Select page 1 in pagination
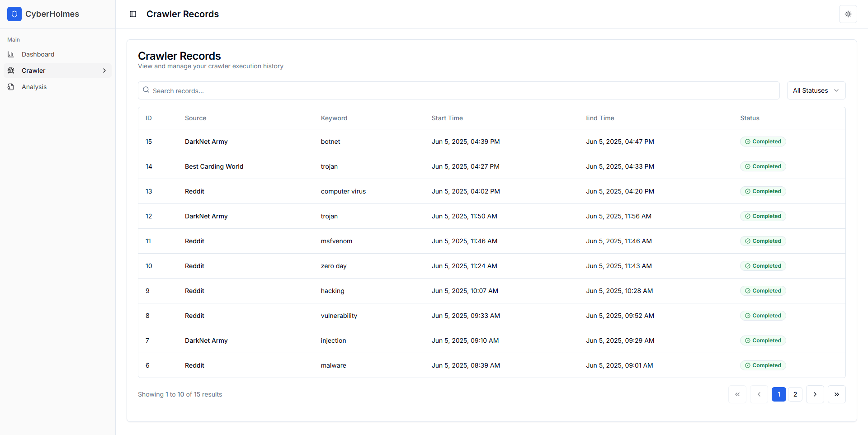This screenshot has height=435, width=868. pyautogui.click(x=779, y=394)
